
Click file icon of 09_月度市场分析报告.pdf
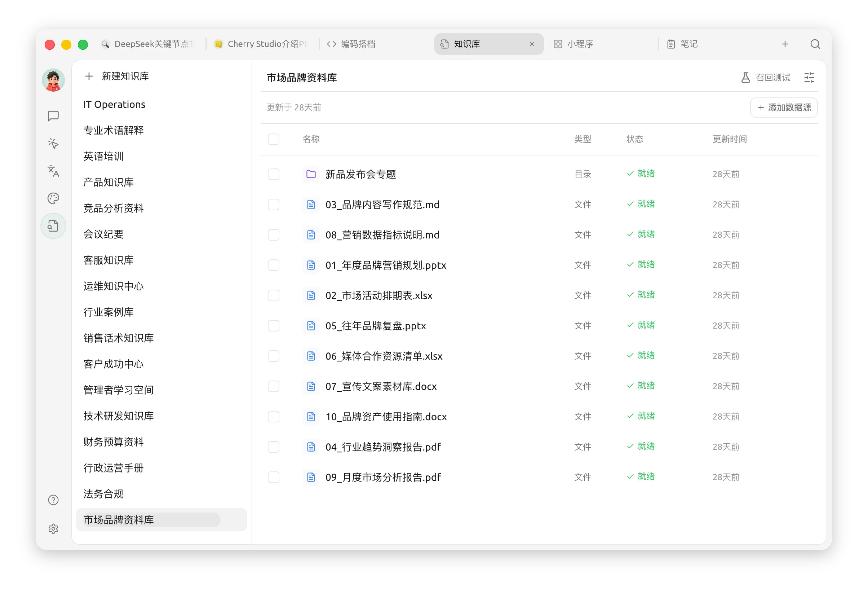pos(311,477)
